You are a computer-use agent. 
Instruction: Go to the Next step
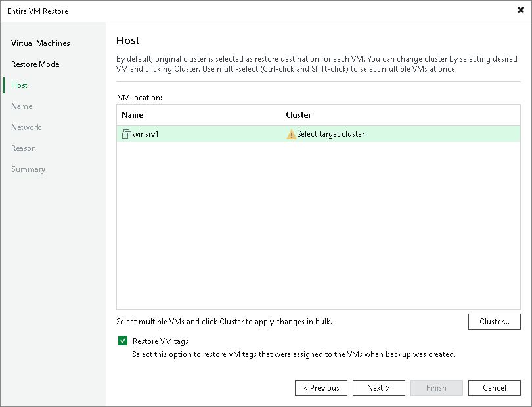(378, 388)
